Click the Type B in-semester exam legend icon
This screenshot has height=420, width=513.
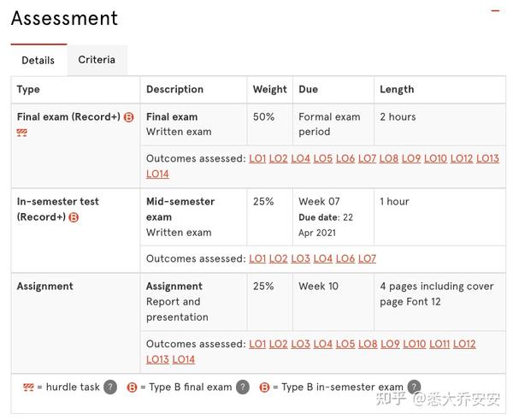point(264,387)
